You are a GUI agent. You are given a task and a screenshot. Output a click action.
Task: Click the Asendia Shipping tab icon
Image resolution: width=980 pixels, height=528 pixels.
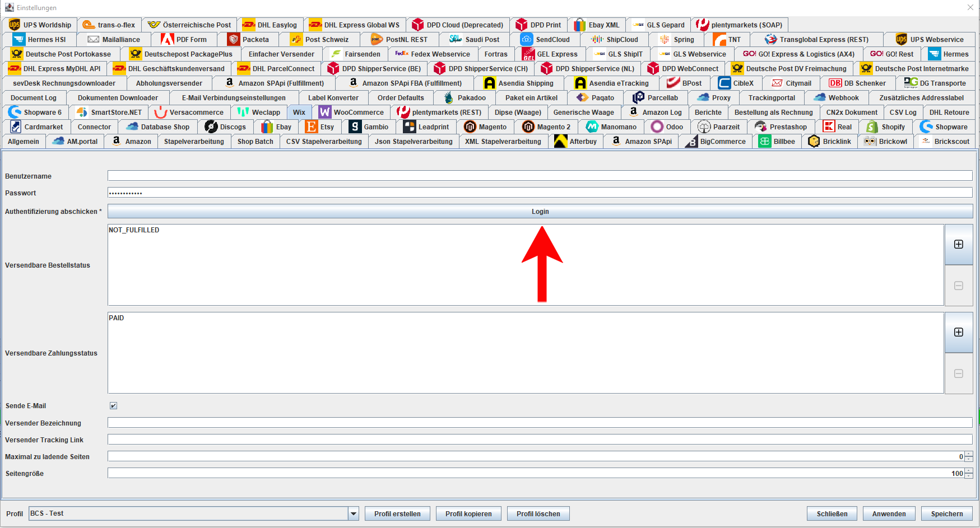point(490,83)
